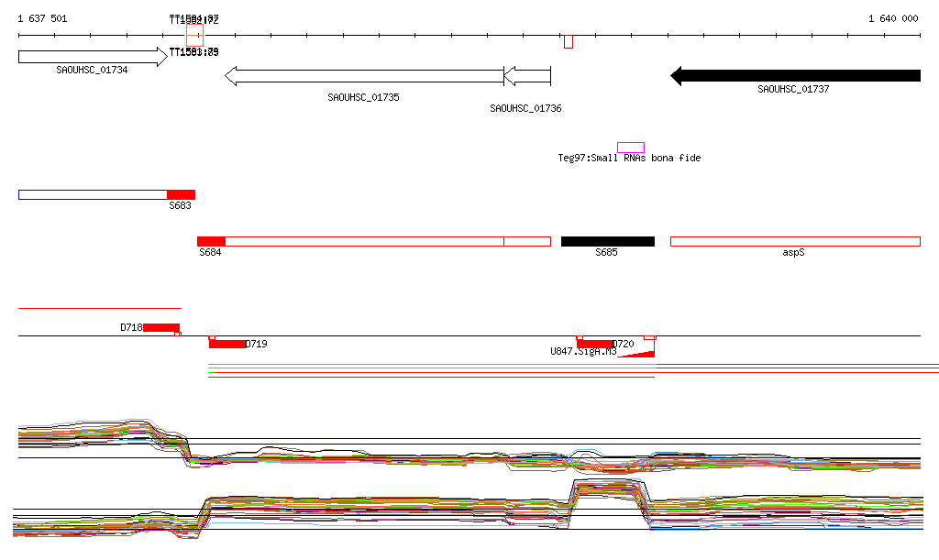The width and height of the screenshot is (939, 560).
Task: Select the red outlined aspS box
Action: click(x=795, y=242)
